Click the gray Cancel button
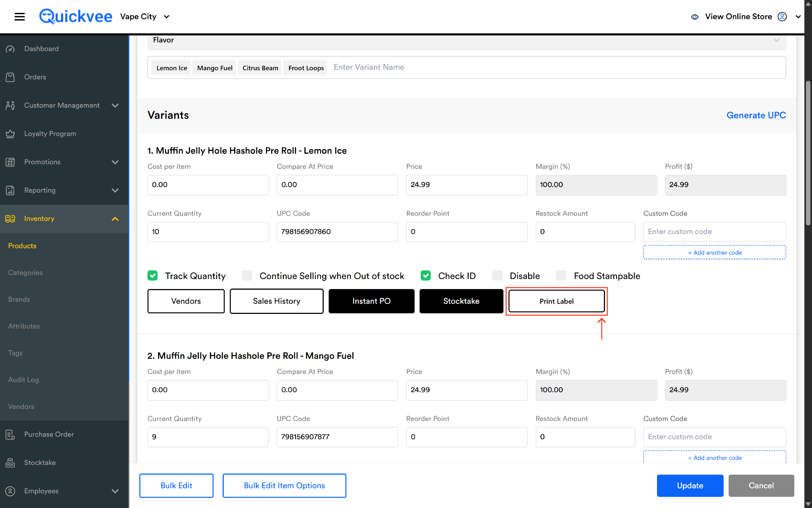812x508 pixels. tap(761, 485)
